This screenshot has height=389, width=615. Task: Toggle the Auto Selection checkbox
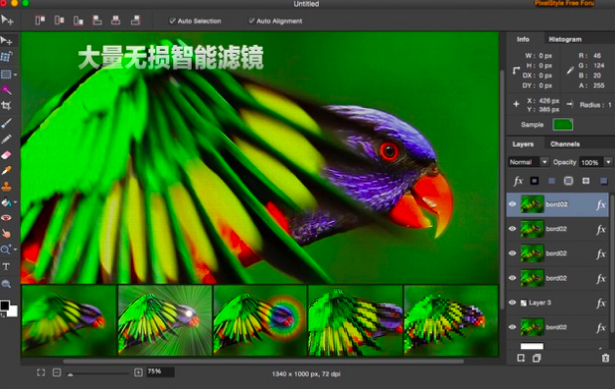point(172,21)
